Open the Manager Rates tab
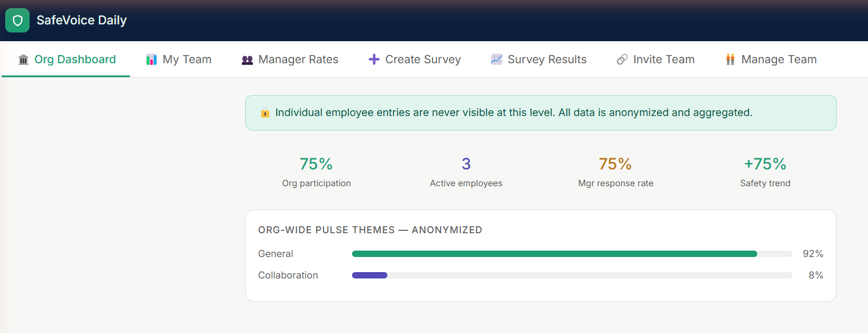Image resolution: width=868 pixels, height=333 pixels. [x=290, y=59]
